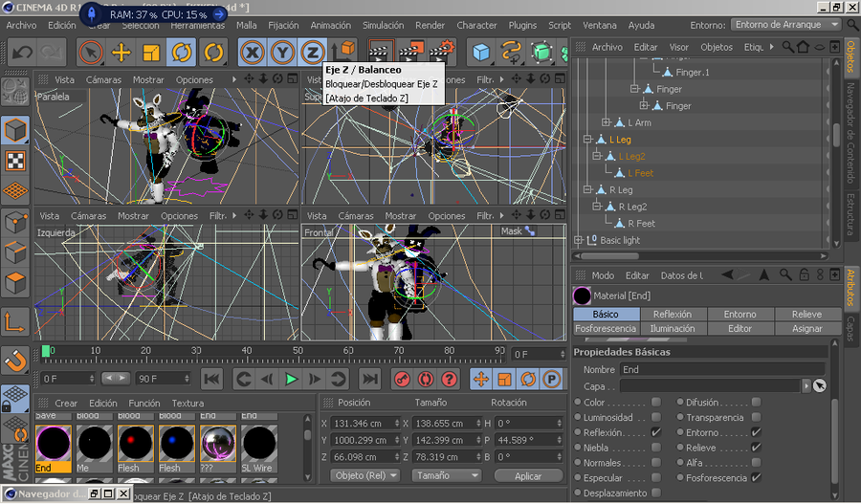
Task: Select the Move tool in top toolbar
Action: (x=121, y=53)
